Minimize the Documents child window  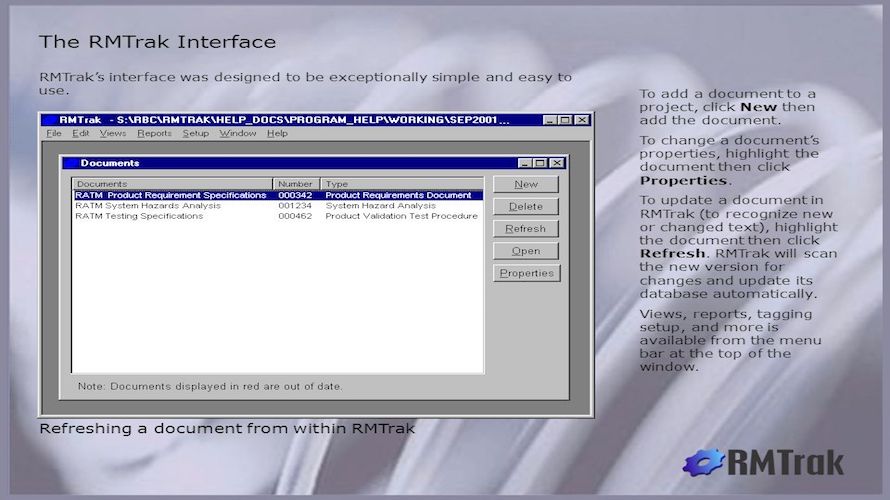[525, 163]
